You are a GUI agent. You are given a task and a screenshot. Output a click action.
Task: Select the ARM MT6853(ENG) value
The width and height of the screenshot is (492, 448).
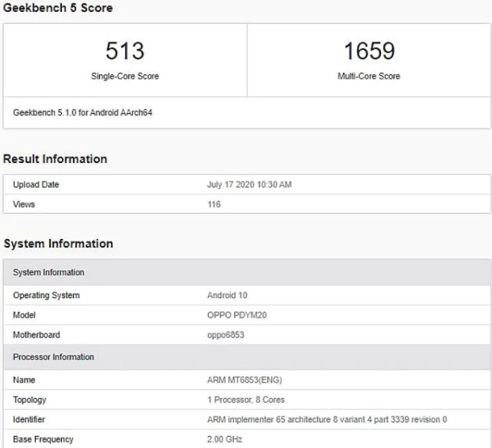tap(245, 380)
